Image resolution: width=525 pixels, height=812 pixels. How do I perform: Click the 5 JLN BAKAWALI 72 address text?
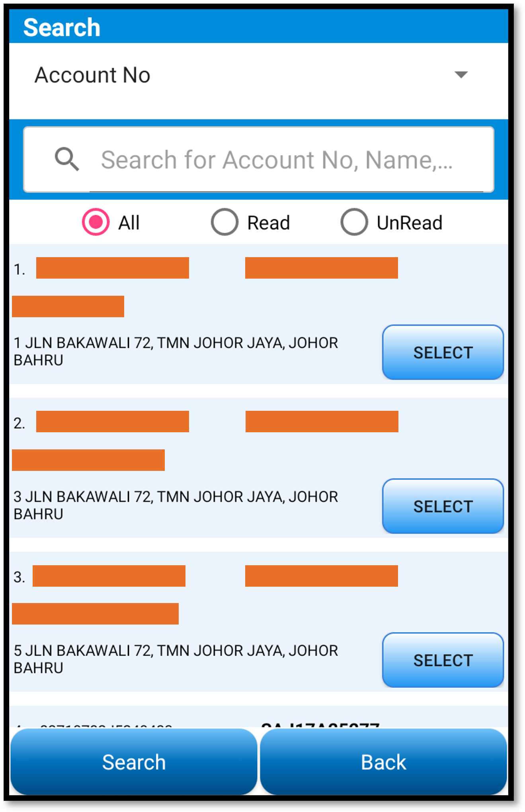click(176, 659)
